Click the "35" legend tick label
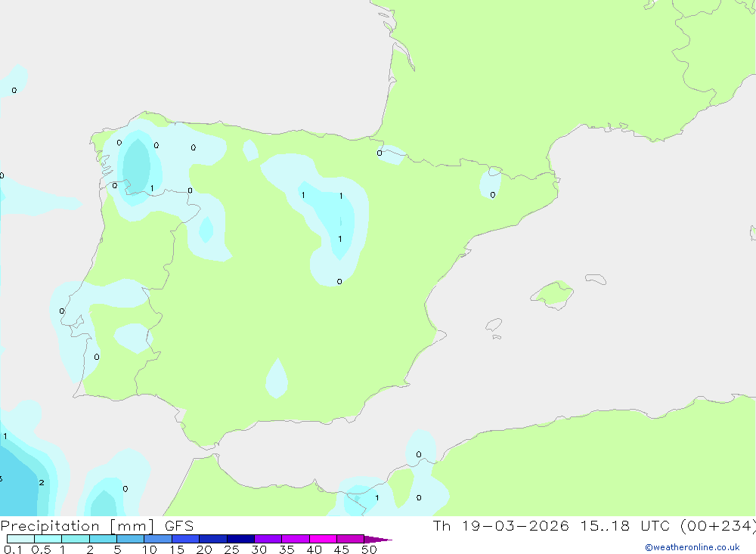Viewport: 756px width, 554px height. [287, 549]
